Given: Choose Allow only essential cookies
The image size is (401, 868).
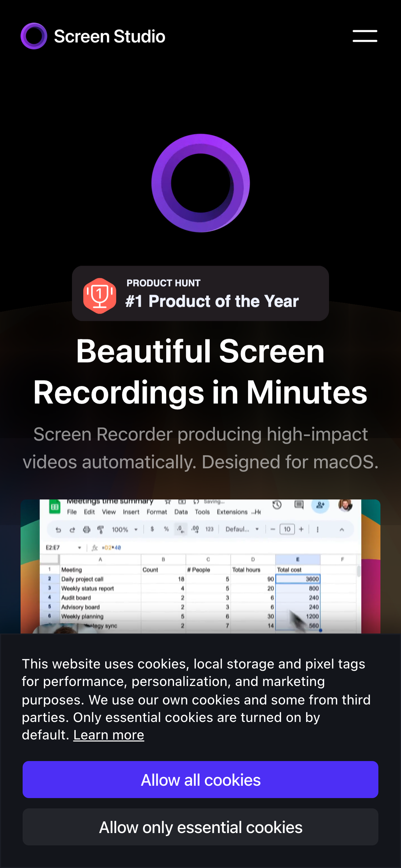Looking at the screenshot, I should [x=200, y=827].
